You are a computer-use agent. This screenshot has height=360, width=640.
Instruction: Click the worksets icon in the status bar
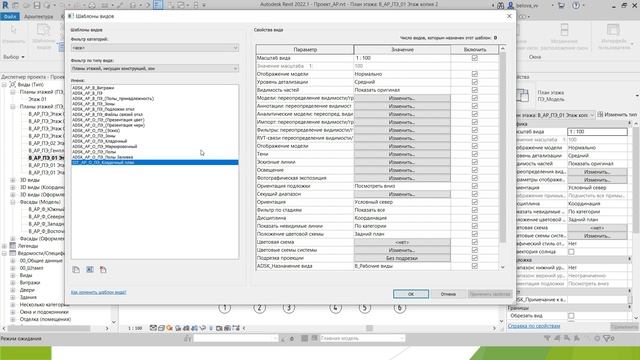coord(187,338)
